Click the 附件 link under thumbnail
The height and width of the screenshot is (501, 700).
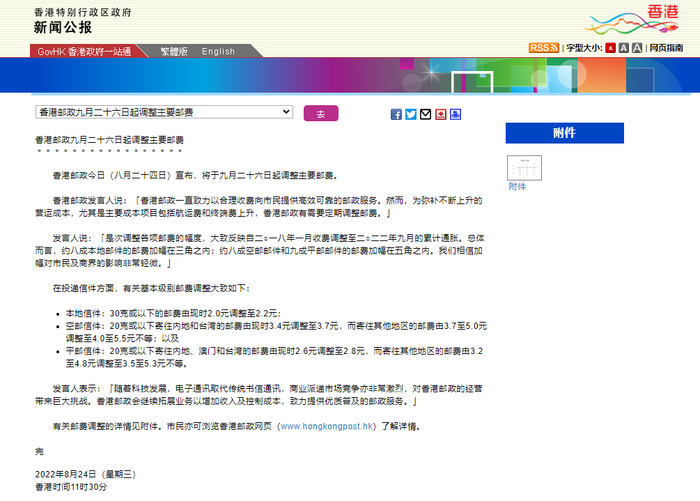point(517,187)
